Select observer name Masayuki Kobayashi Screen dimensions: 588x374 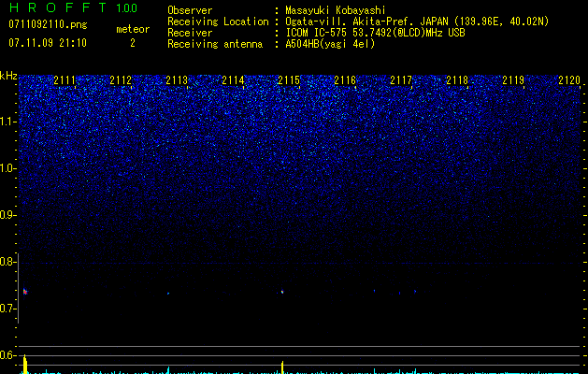pyautogui.click(x=336, y=10)
